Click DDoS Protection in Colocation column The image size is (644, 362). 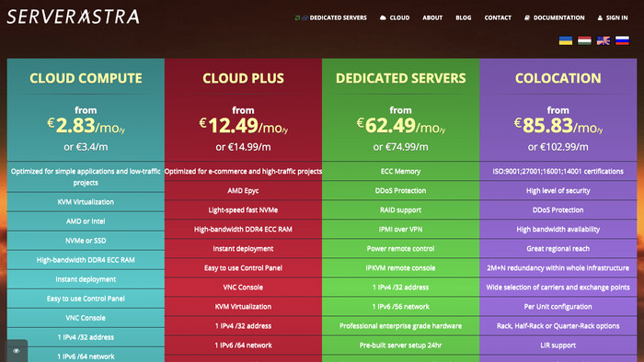558,209
